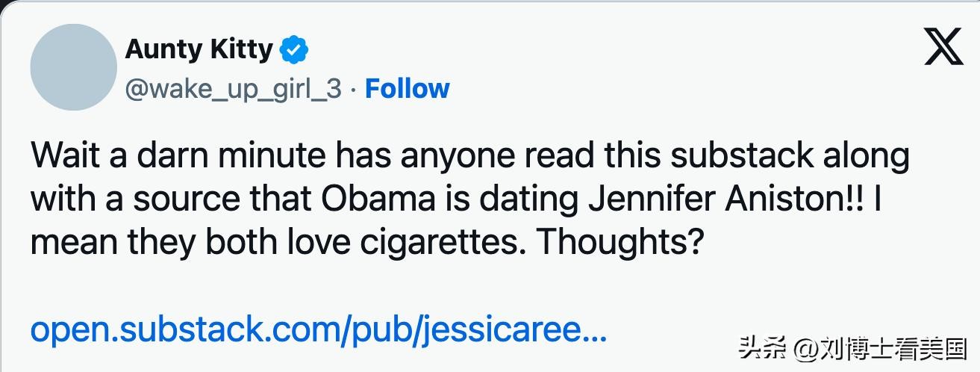The image size is (980, 372).
Task: Follow the Aunty Kitty account
Action: [x=407, y=89]
